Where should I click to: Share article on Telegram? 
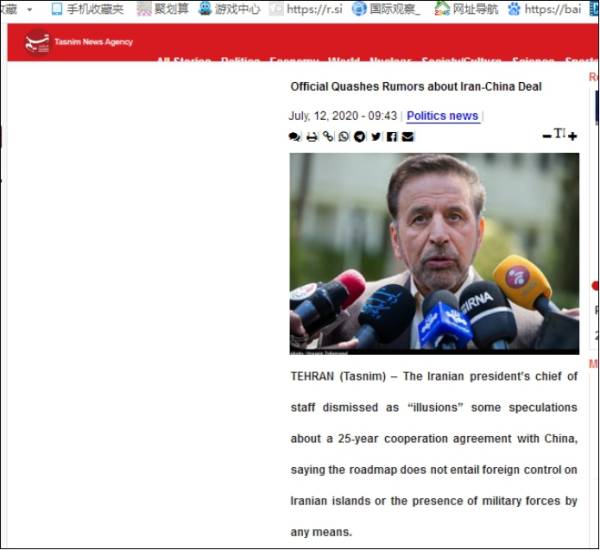click(360, 137)
